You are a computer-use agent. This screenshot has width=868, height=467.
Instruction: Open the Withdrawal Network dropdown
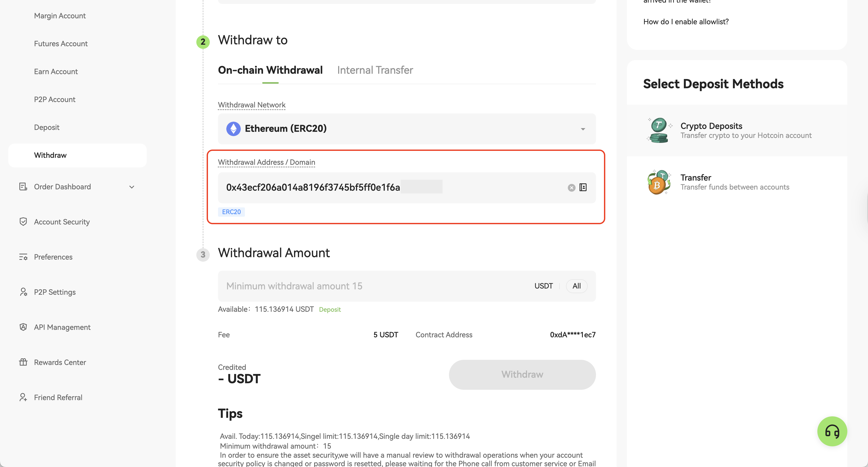[x=406, y=129]
